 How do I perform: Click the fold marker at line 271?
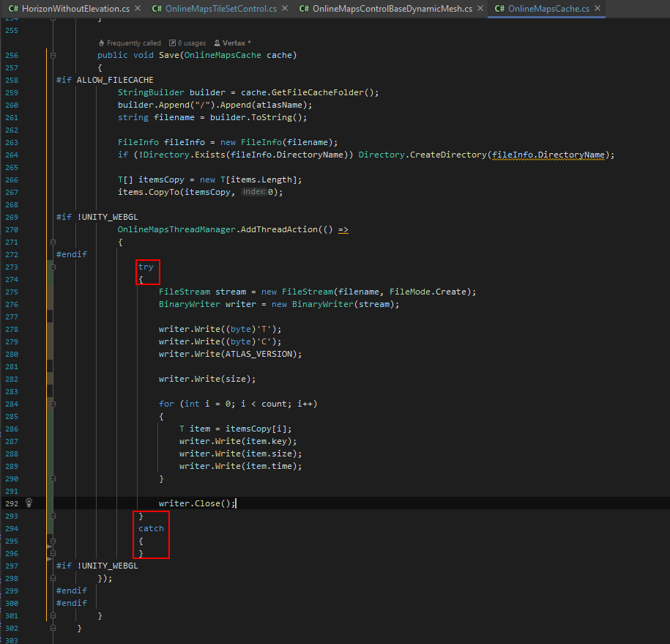tap(53, 242)
